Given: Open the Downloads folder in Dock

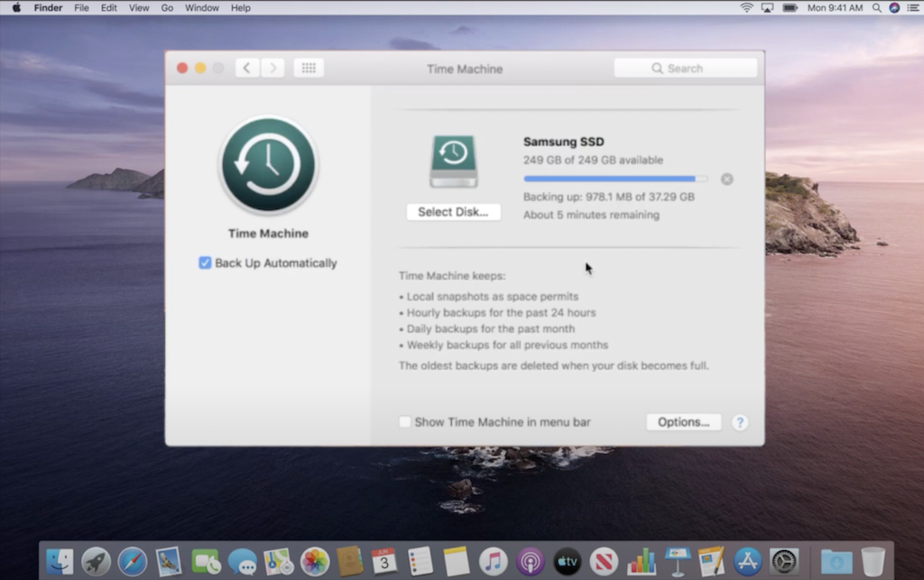Looking at the screenshot, I should click(x=836, y=561).
